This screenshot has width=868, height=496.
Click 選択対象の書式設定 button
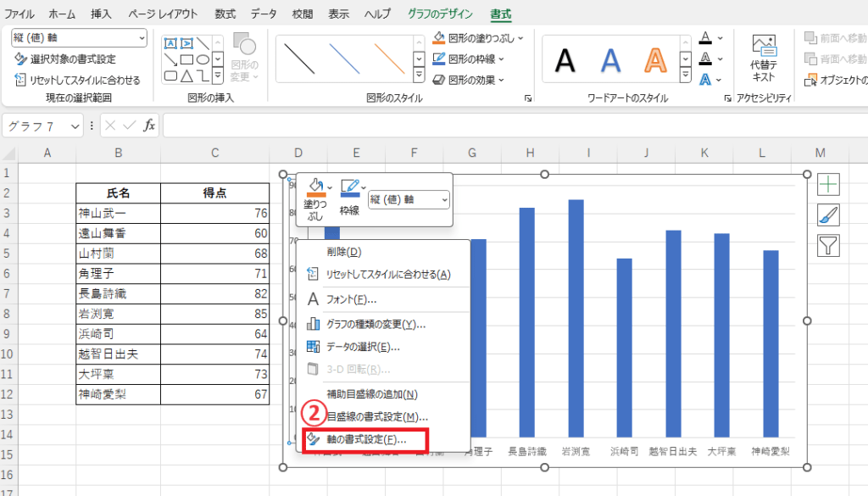coord(66,59)
